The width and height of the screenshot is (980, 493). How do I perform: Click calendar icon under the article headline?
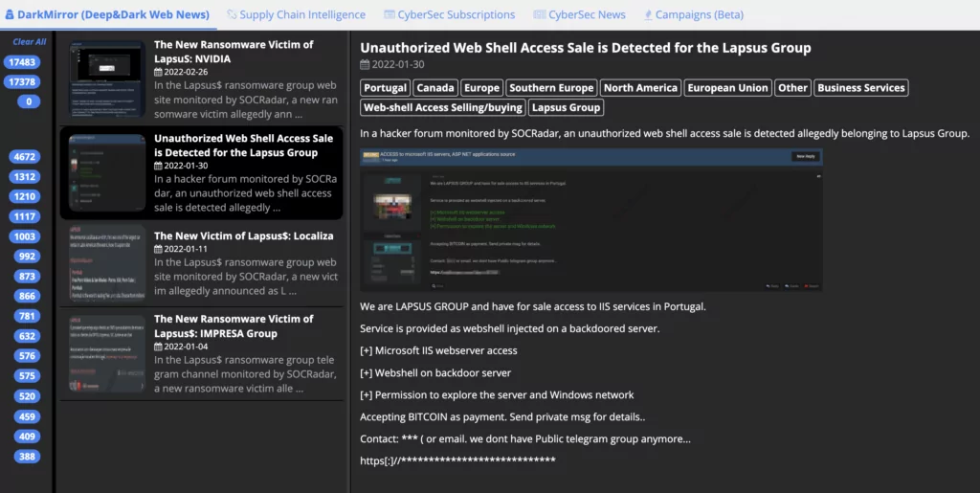tap(365, 64)
